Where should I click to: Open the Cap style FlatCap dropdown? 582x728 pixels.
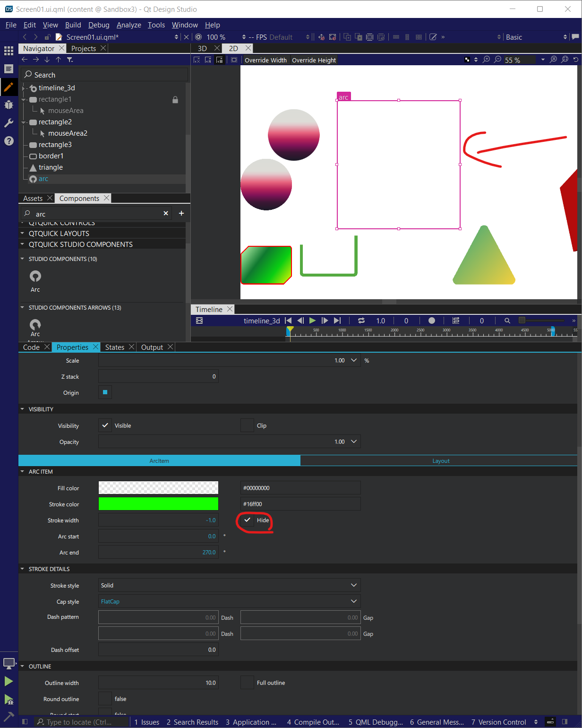(x=229, y=601)
